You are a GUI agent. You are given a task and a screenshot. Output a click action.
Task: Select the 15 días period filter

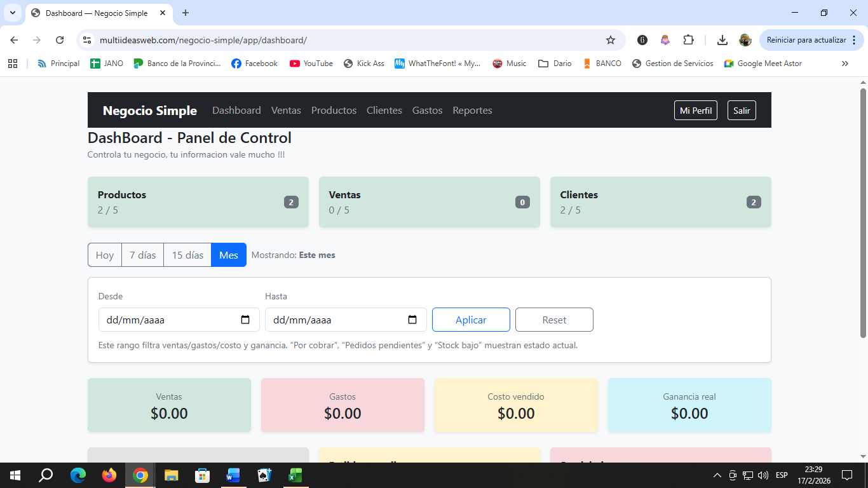[187, 255]
